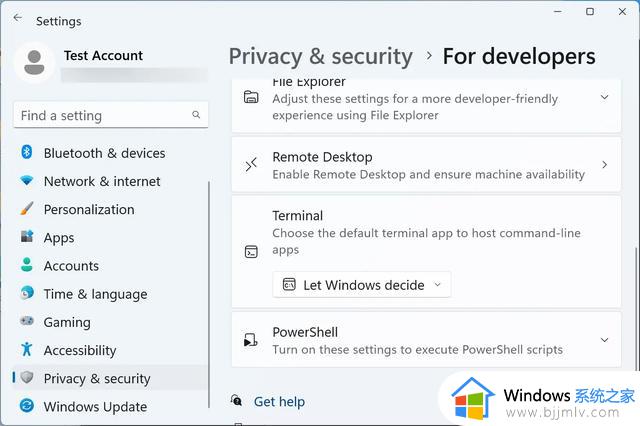Click the sidebar navigation scrollbar
The width and height of the screenshot is (640, 426).
pyautogui.click(x=209, y=294)
